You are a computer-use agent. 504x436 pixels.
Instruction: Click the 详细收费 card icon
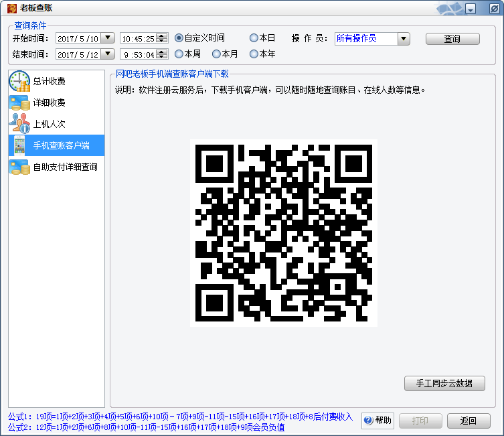click(x=19, y=102)
